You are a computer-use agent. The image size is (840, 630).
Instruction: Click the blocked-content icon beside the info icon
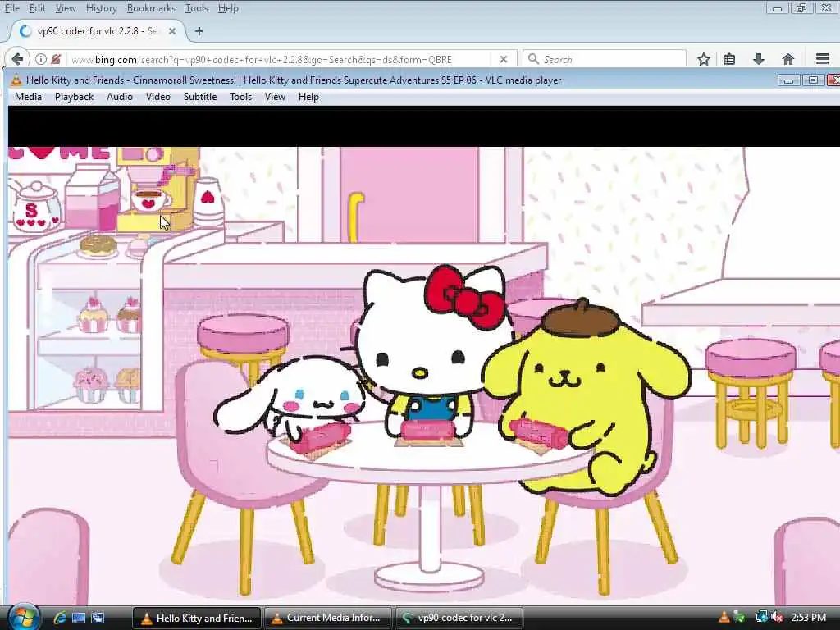point(57,59)
